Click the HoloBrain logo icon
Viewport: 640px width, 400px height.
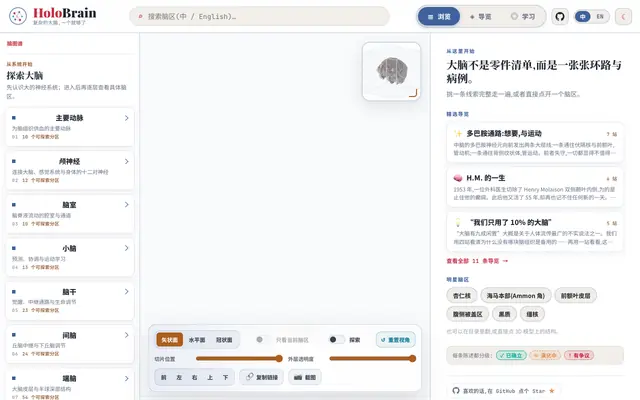(18, 16)
